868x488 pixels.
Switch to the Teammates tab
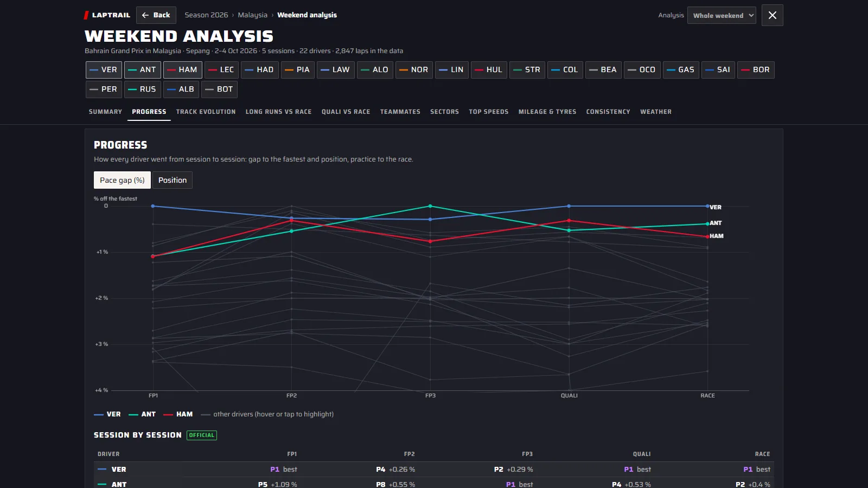pyautogui.click(x=400, y=112)
